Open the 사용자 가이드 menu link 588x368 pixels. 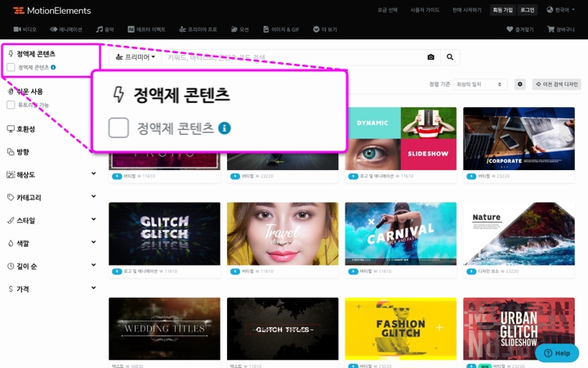pyautogui.click(x=425, y=10)
